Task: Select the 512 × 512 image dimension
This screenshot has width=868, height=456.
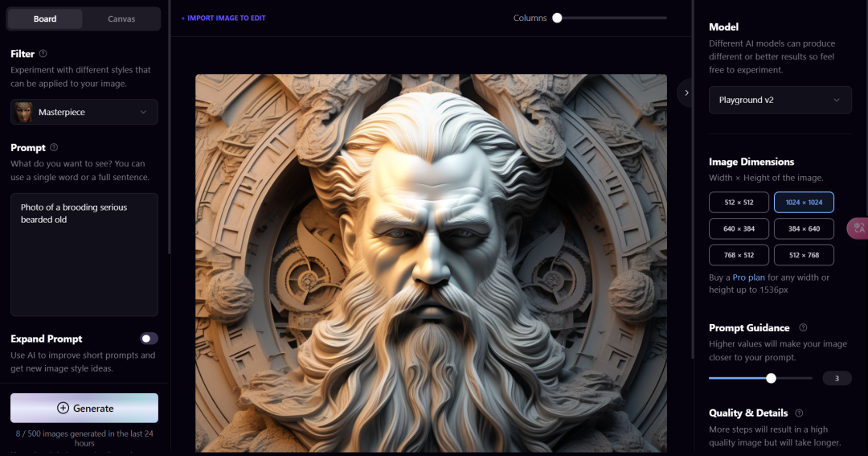Action: [739, 202]
